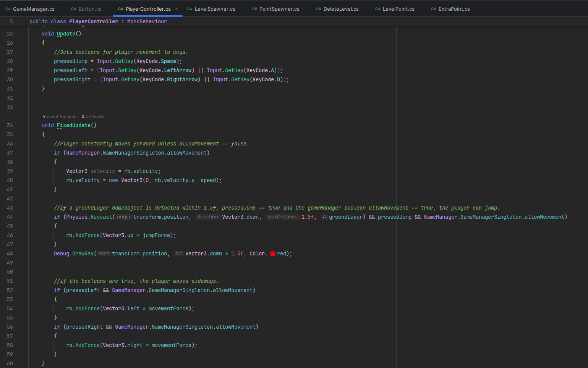Click the comment about sideways movement

point(136,281)
